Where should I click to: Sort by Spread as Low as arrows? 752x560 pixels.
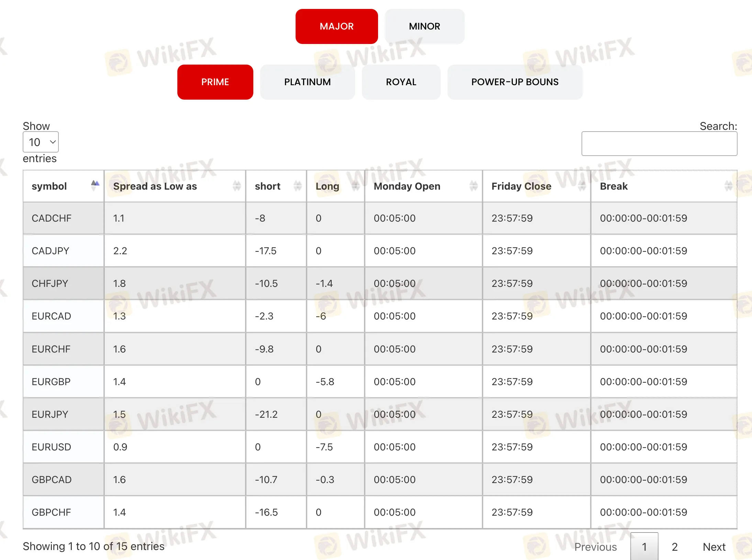click(236, 186)
